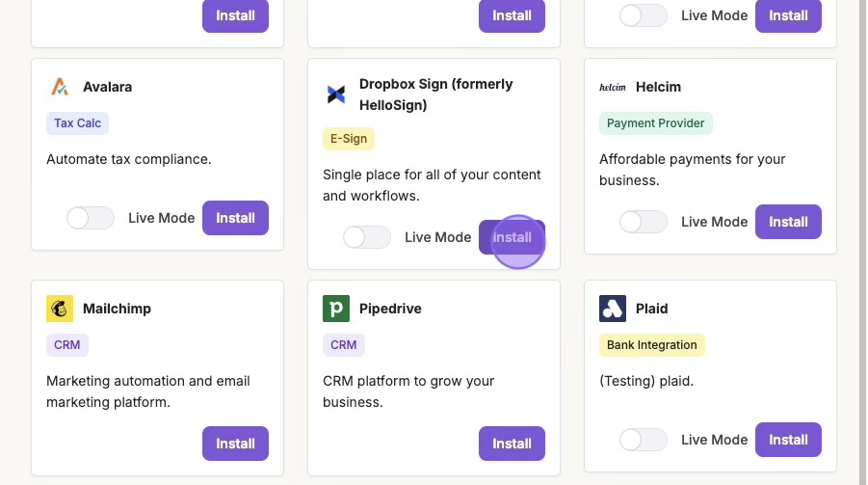Install the Avalara integration
Screen dimensions: 868x485
click(235, 218)
